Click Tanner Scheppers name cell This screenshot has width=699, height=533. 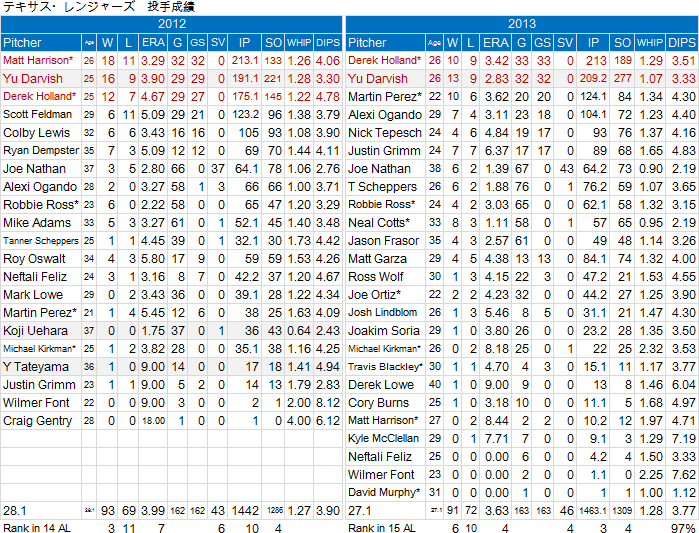coord(41,241)
